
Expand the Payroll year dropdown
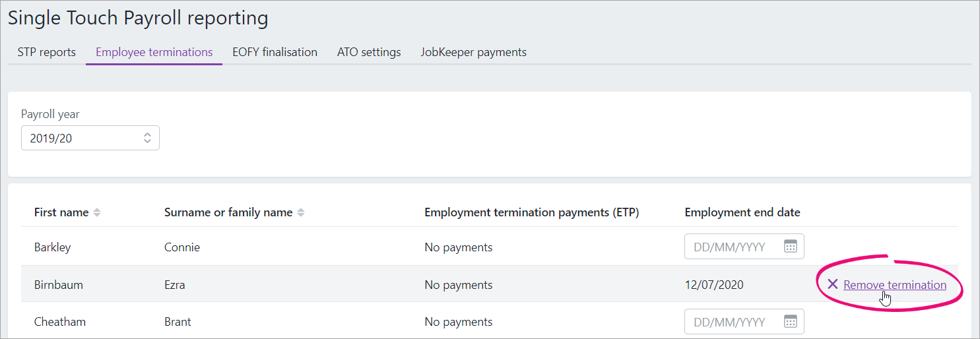[x=90, y=138]
